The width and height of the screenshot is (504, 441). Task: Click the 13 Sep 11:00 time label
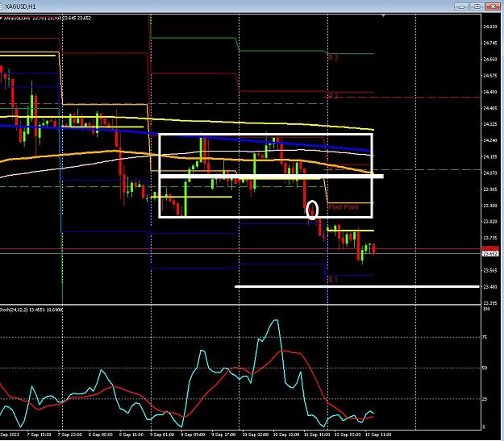[x=378, y=435]
